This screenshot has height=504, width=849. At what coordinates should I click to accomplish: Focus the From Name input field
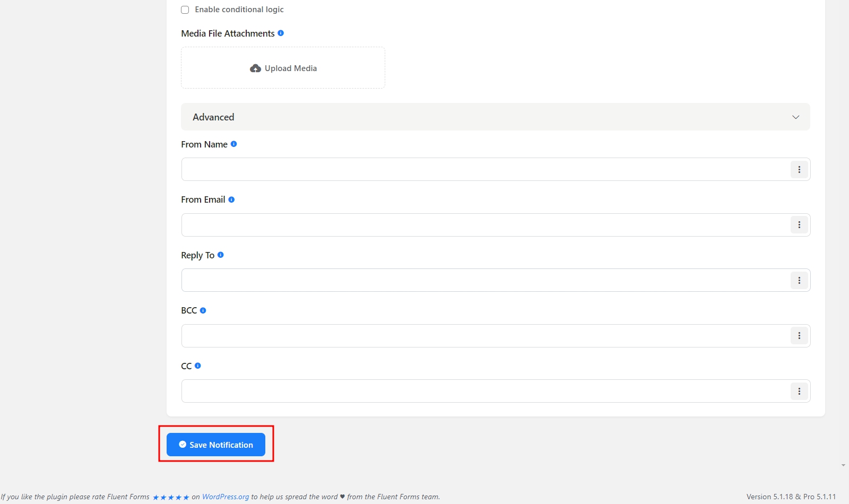[x=486, y=169]
